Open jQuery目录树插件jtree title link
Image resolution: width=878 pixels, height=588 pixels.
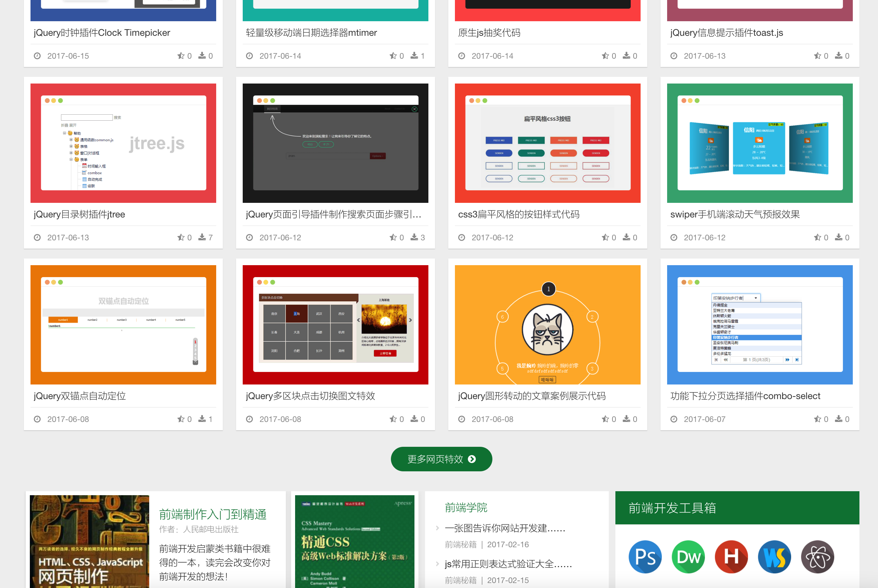(x=79, y=214)
